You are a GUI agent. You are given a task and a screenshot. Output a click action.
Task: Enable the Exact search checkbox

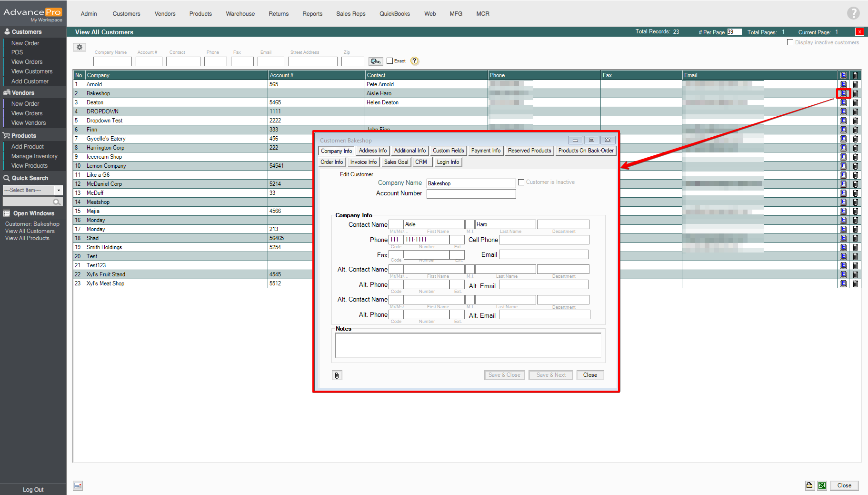tap(390, 61)
